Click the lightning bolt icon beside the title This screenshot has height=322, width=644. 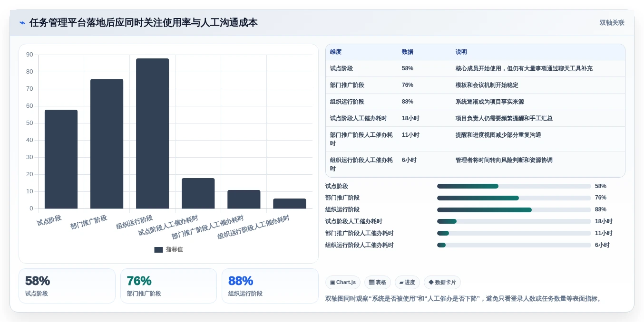(22, 23)
